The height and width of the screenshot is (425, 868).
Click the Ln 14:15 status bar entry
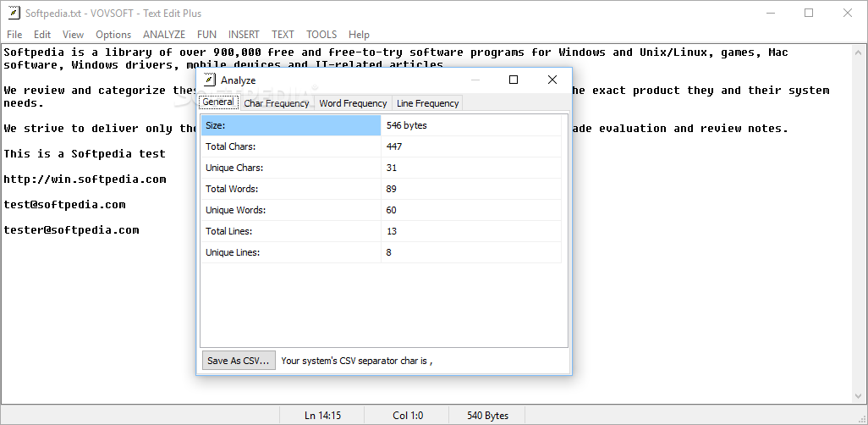point(322,415)
